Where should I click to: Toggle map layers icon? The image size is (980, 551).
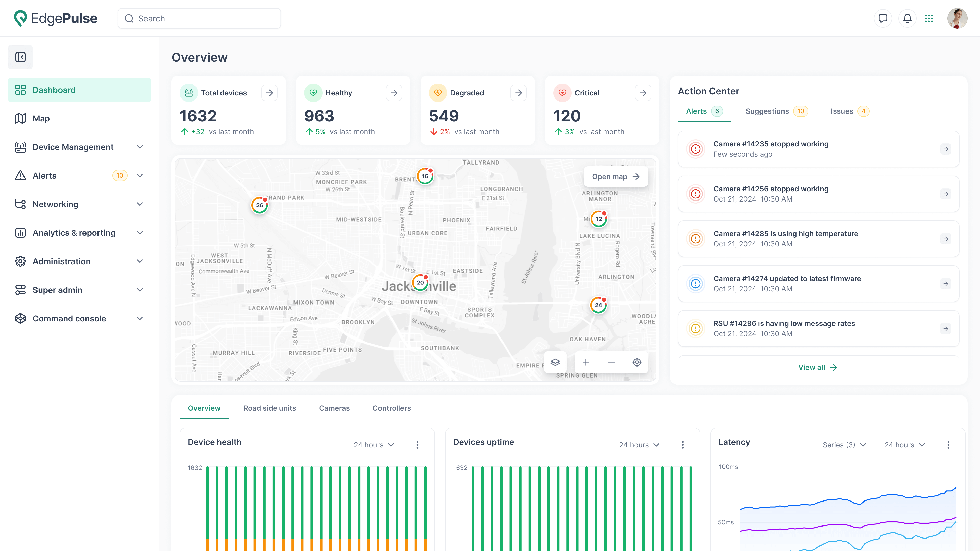555,362
